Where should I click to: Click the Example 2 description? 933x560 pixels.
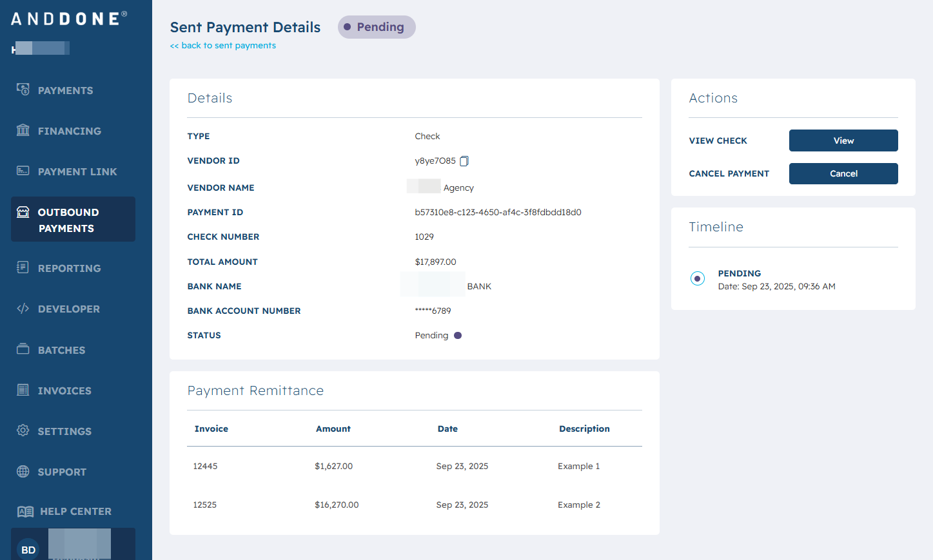[579, 505]
